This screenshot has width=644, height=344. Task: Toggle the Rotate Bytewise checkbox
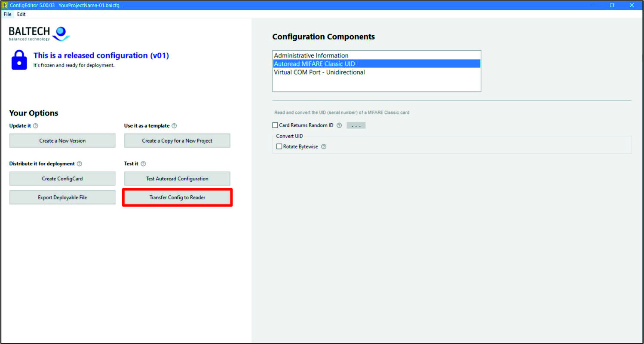tap(279, 146)
